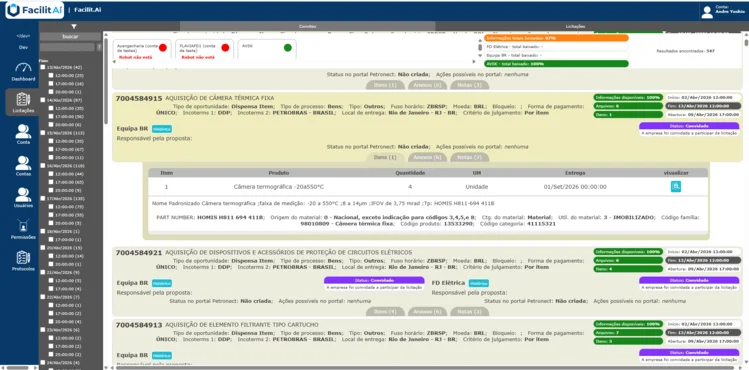Viewport: 749px width, 370px height.
Task: Click the question mark help button
Action: pyautogui.click(x=99, y=47)
